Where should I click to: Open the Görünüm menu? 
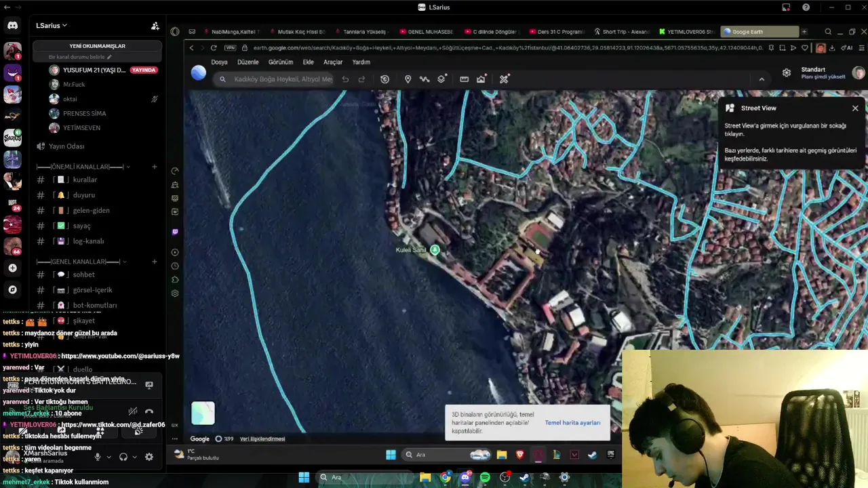[x=281, y=62]
